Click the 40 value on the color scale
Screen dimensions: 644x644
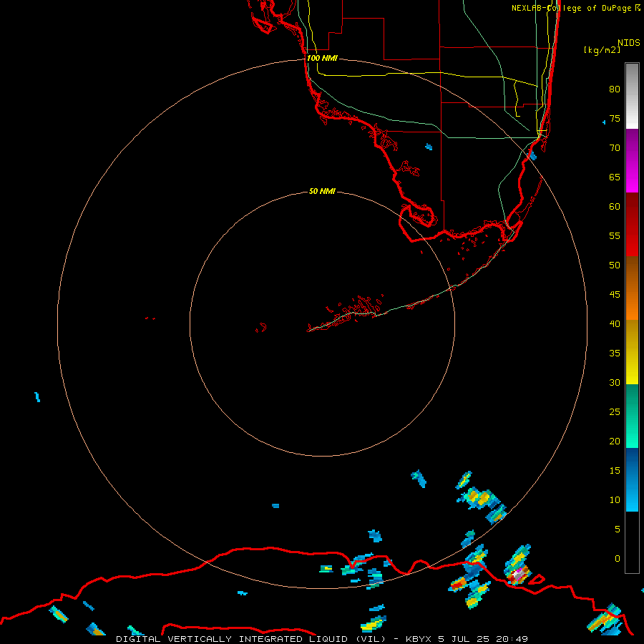point(615,323)
